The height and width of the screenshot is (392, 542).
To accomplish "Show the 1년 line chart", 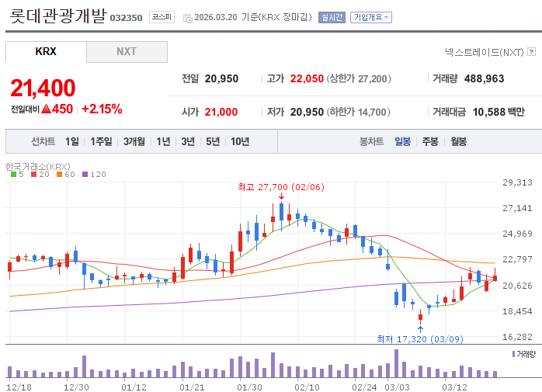I will [x=163, y=141].
